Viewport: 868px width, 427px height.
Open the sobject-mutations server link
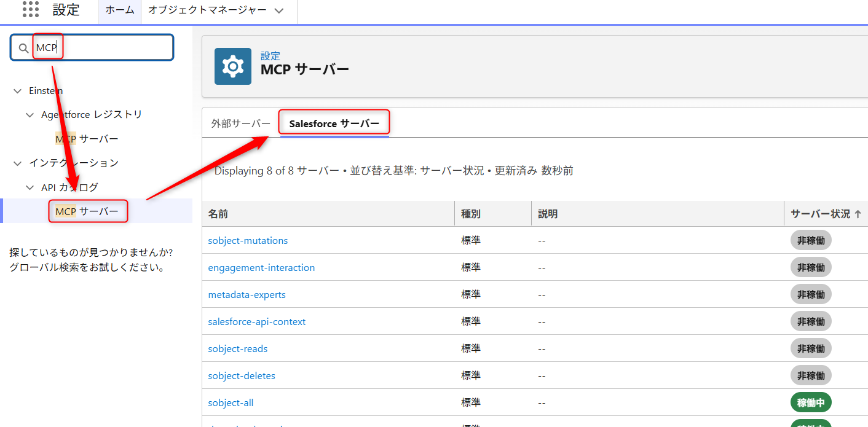248,240
